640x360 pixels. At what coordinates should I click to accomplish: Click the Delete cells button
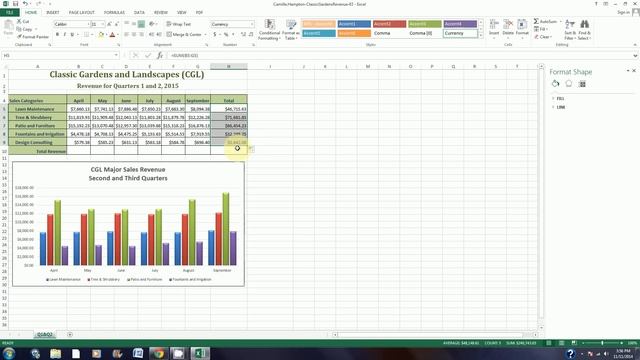pos(508,28)
